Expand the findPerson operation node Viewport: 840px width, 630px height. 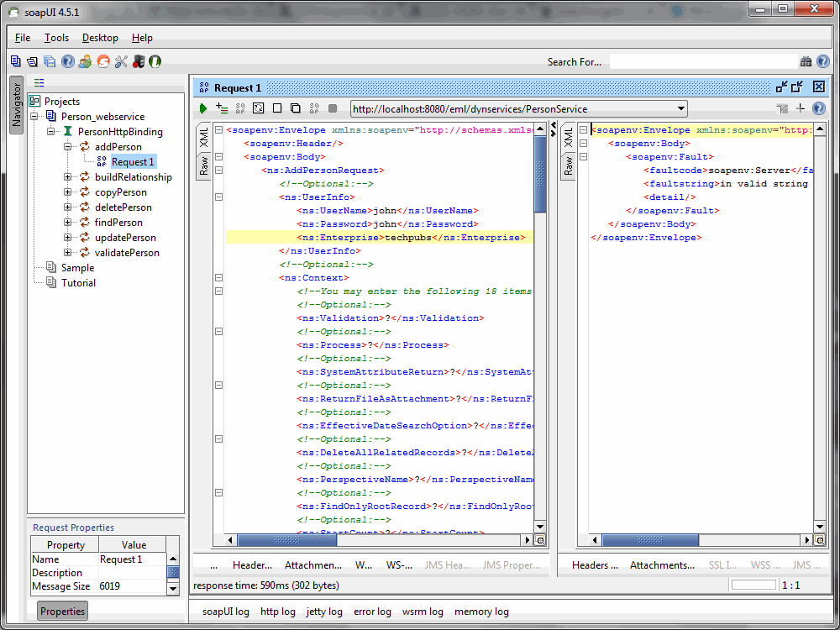pos(68,222)
